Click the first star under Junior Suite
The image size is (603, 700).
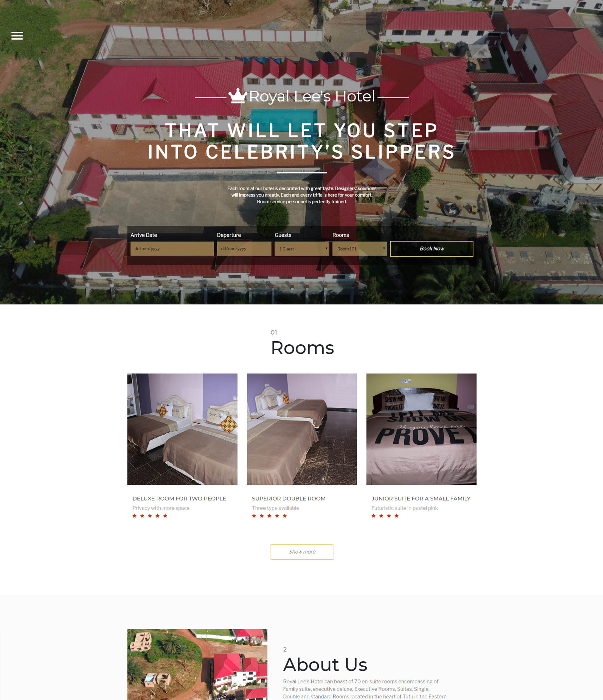(x=374, y=516)
